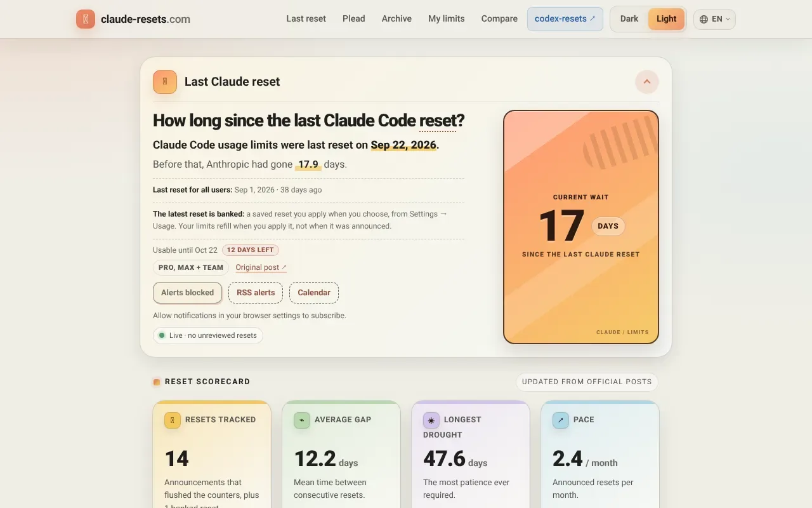Image resolution: width=812 pixels, height=508 pixels.
Task: Visit the codex-resets external link
Action: (x=565, y=19)
